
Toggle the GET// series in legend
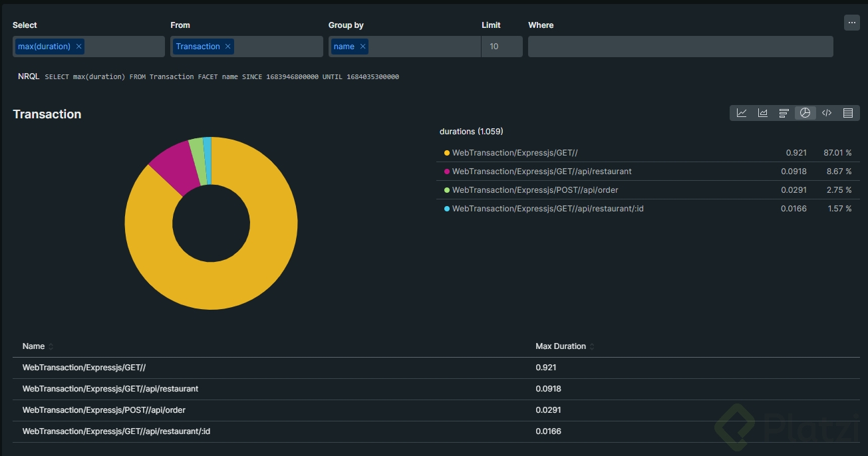pyautogui.click(x=515, y=153)
